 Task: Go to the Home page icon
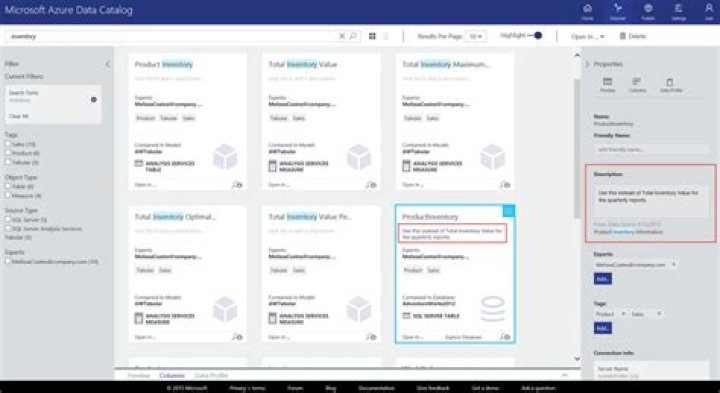(x=587, y=8)
